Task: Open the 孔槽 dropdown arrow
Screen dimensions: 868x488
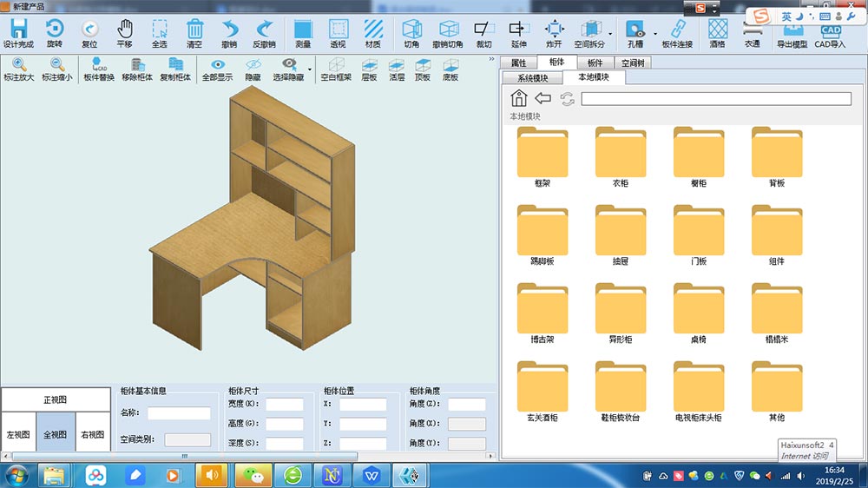Action: (x=654, y=34)
